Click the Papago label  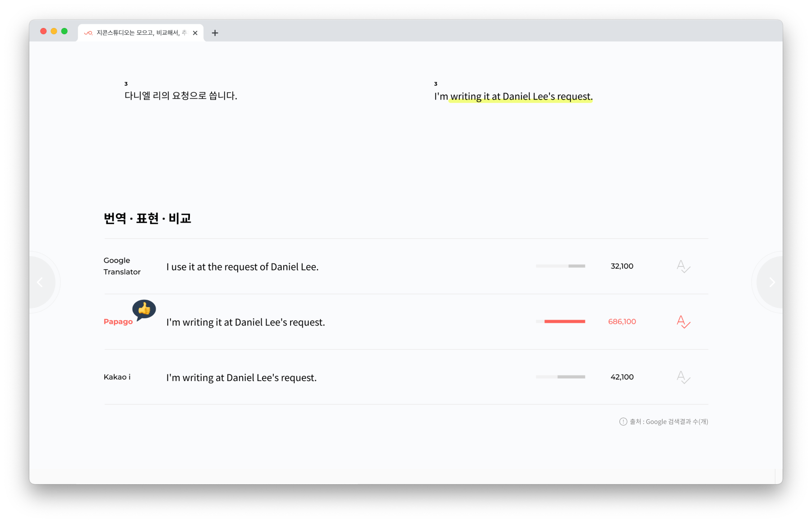coord(118,321)
